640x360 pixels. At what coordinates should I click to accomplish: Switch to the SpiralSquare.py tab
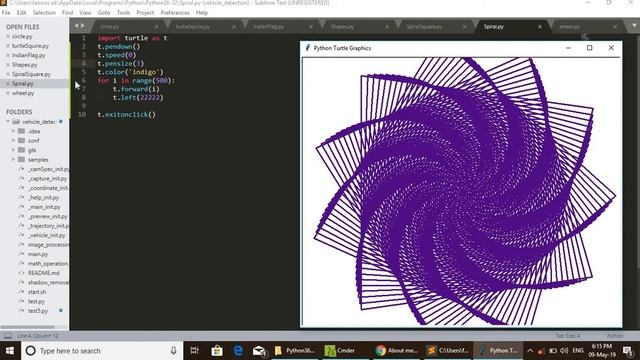point(424,27)
